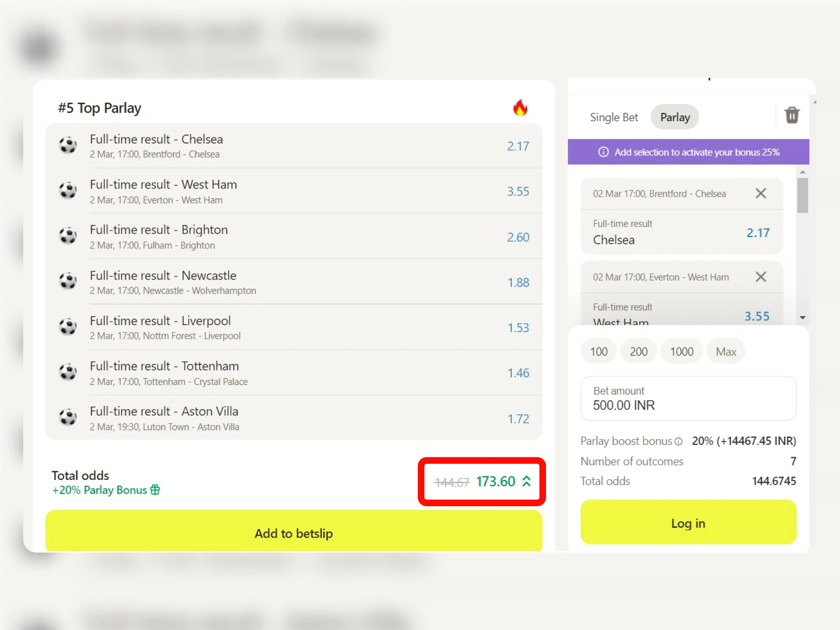Click the gift icon beside +20% Parlay Bonus
The image size is (840, 630).
tap(156, 490)
